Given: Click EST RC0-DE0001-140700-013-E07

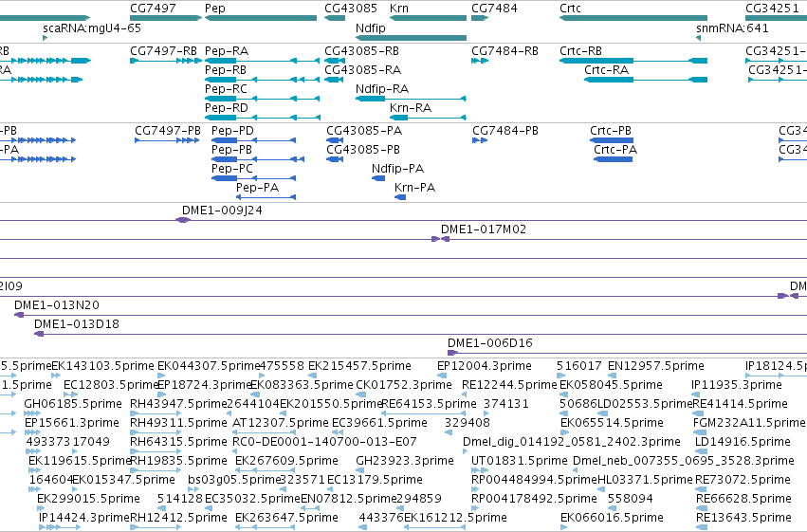Looking at the screenshot, I should pyautogui.click(x=324, y=442).
